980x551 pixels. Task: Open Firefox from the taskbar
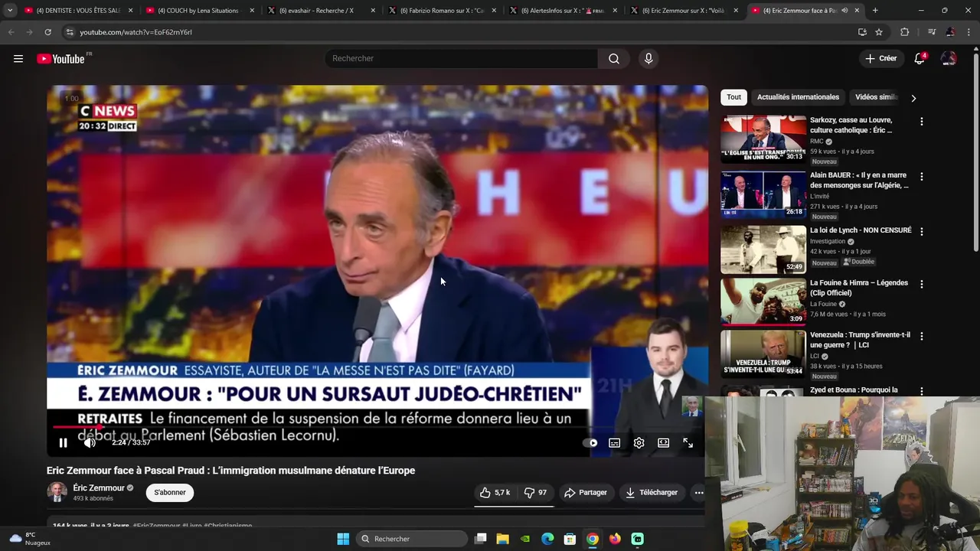[x=615, y=539]
